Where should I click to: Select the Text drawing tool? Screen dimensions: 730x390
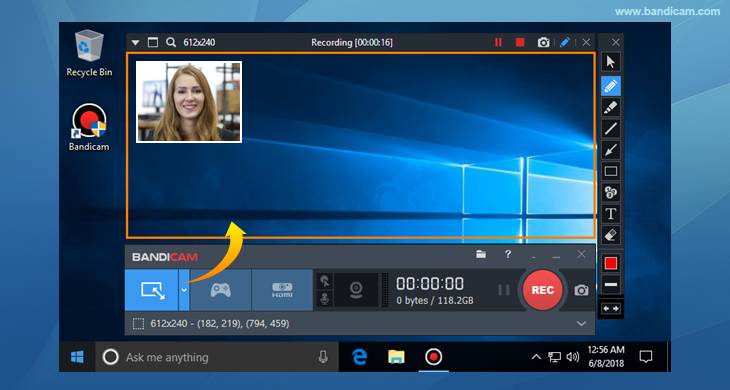610,214
